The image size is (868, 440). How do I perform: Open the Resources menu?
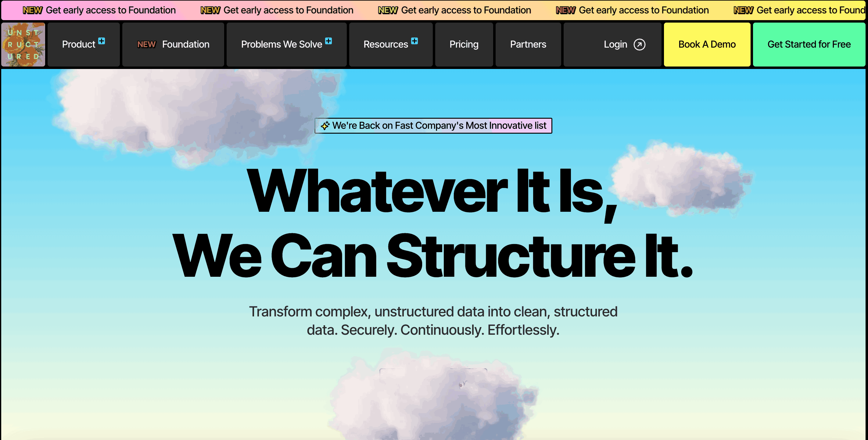[391, 45]
